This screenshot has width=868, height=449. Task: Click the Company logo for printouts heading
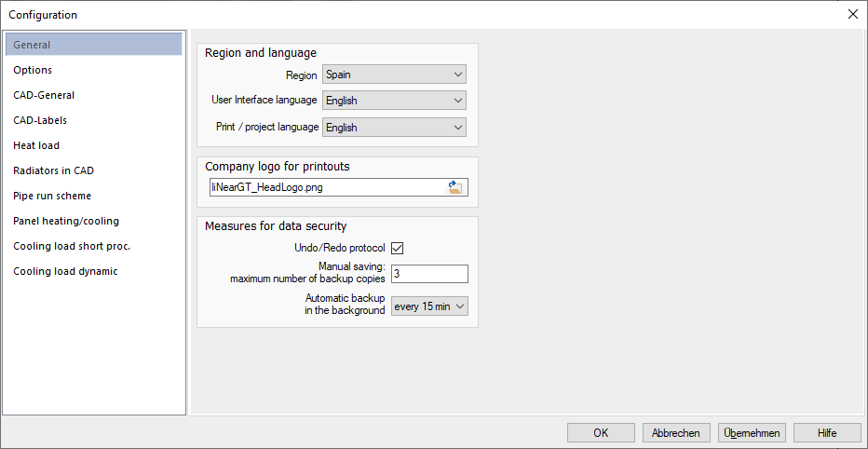pyautogui.click(x=278, y=166)
